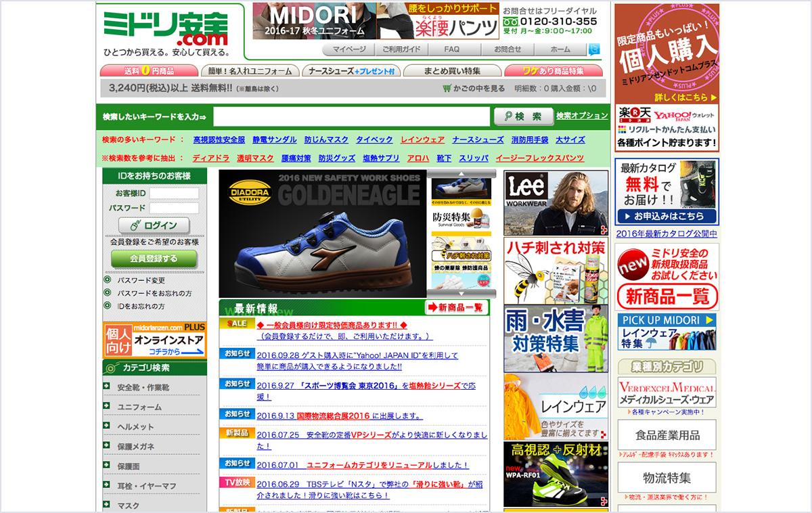Select the 安全靴・作業靴 category arrow icon
This screenshot has height=513, width=812.
106,387
